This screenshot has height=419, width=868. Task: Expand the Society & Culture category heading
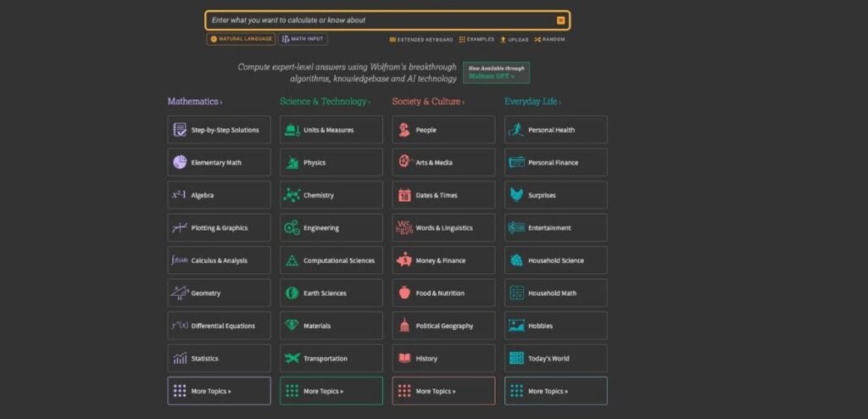click(428, 102)
